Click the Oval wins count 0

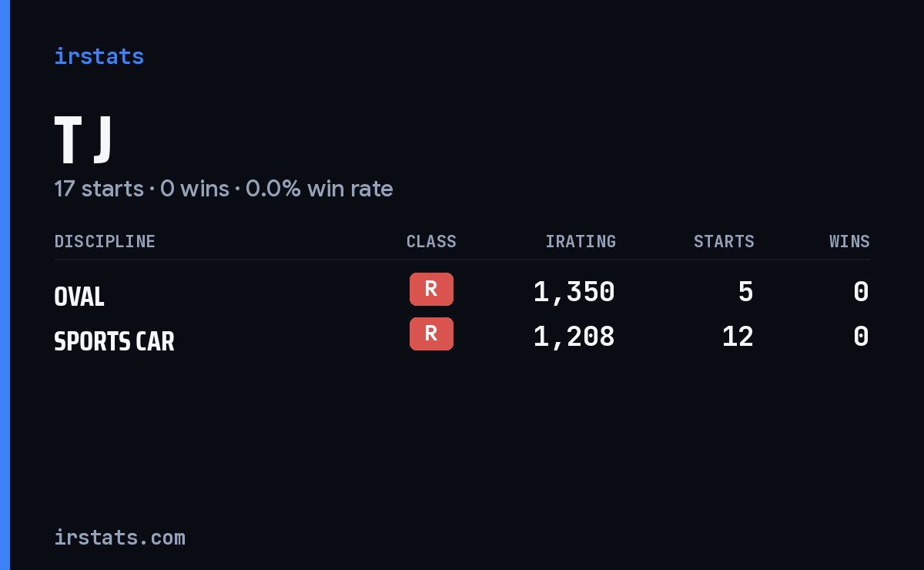pyautogui.click(x=862, y=292)
